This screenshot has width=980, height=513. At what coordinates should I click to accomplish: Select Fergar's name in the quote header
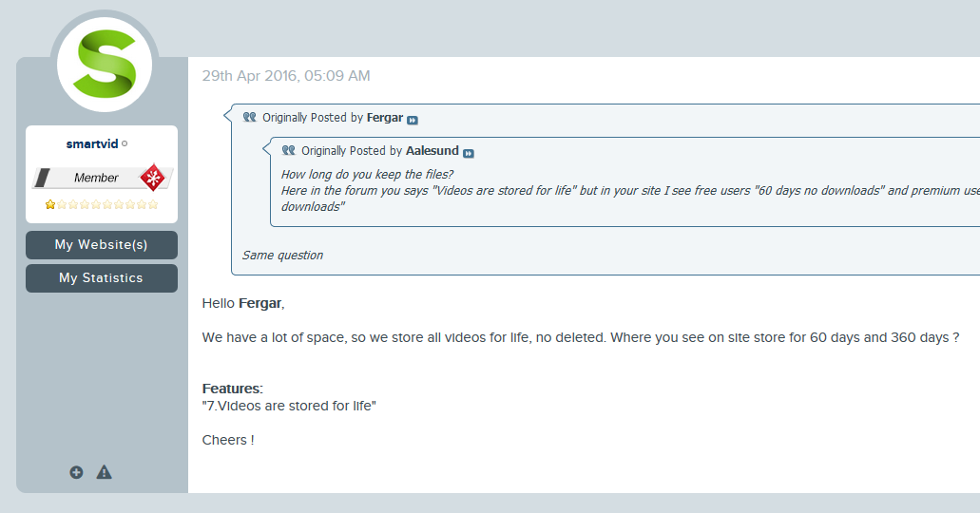click(x=385, y=118)
